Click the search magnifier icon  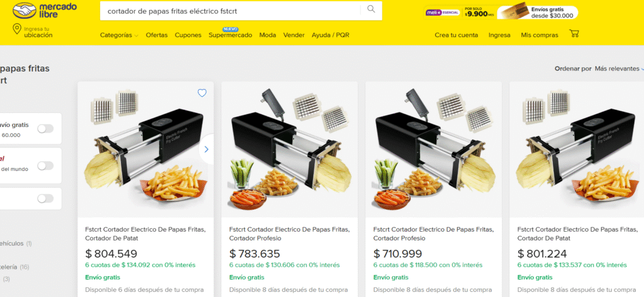click(x=371, y=9)
